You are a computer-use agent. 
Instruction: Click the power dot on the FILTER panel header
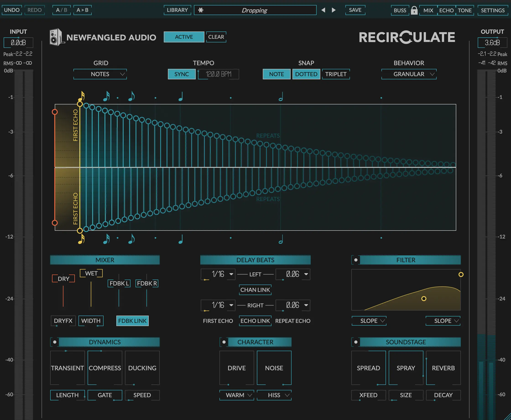356,260
